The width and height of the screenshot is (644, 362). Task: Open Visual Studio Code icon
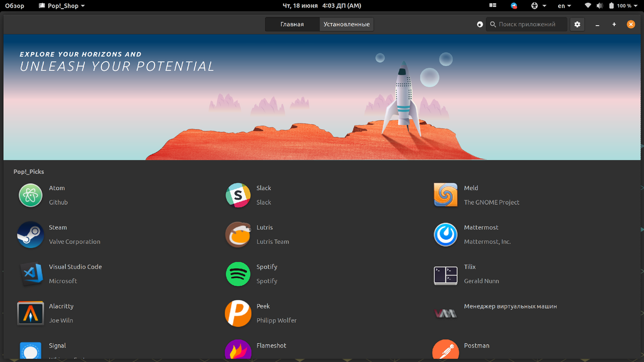[31, 274]
